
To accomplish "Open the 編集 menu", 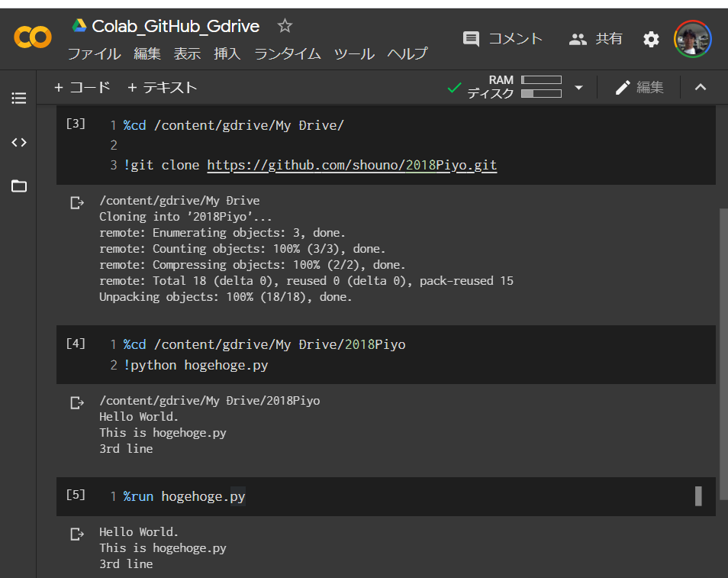I will pos(147,54).
